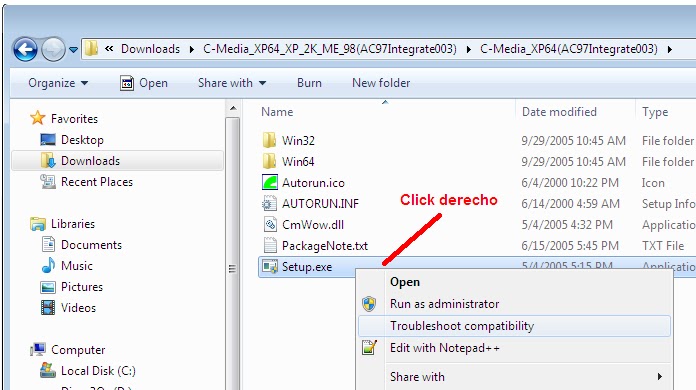Select the PackageNote.txt file name
Screen dimensions: 696x390
325,246
